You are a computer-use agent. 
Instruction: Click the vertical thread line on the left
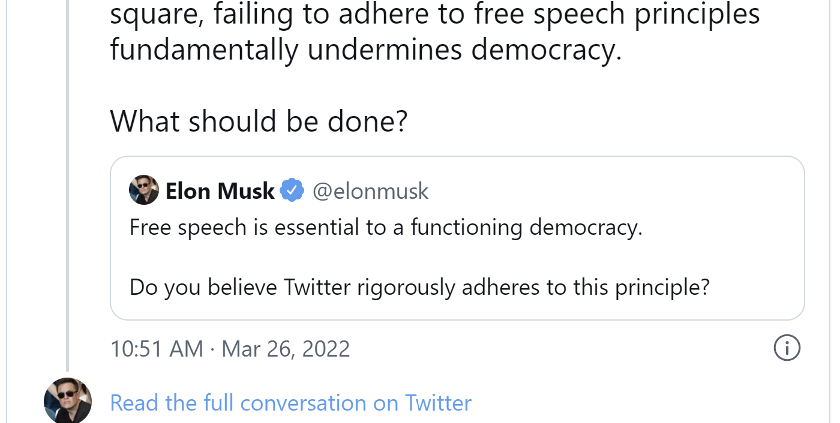click(x=68, y=200)
